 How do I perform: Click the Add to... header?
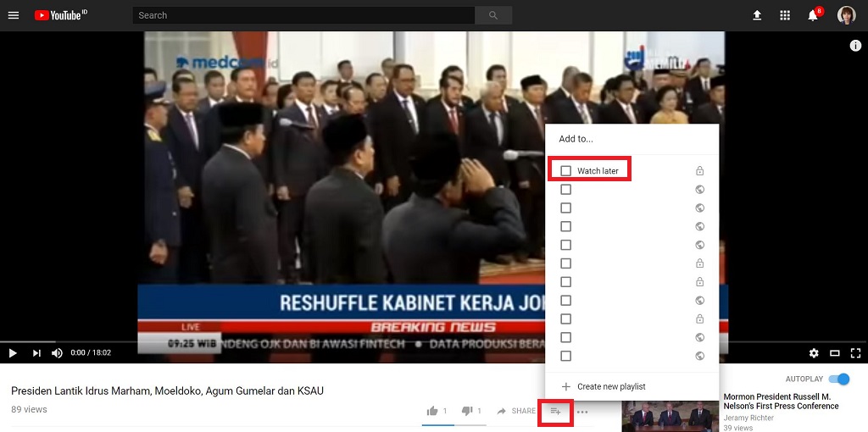(x=576, y=139)
